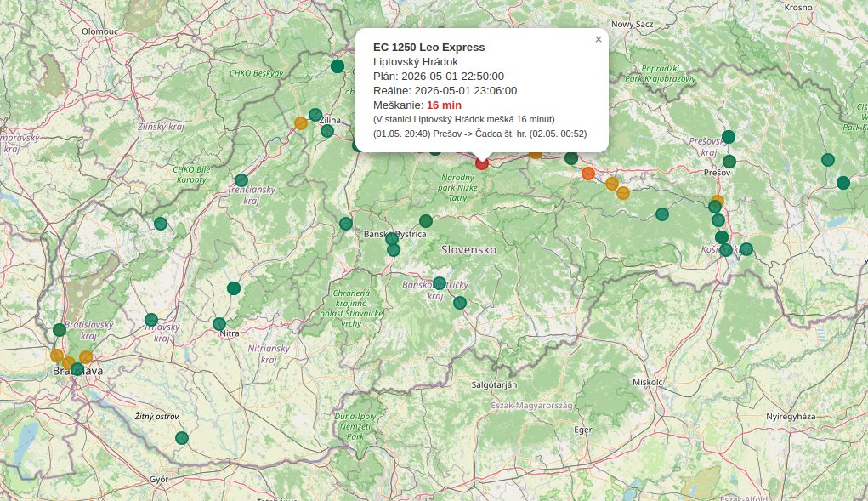Click 'Liptovský Hrádok' station name in popup
Viewport: 868px width, 501px height.
pos(416,62)
